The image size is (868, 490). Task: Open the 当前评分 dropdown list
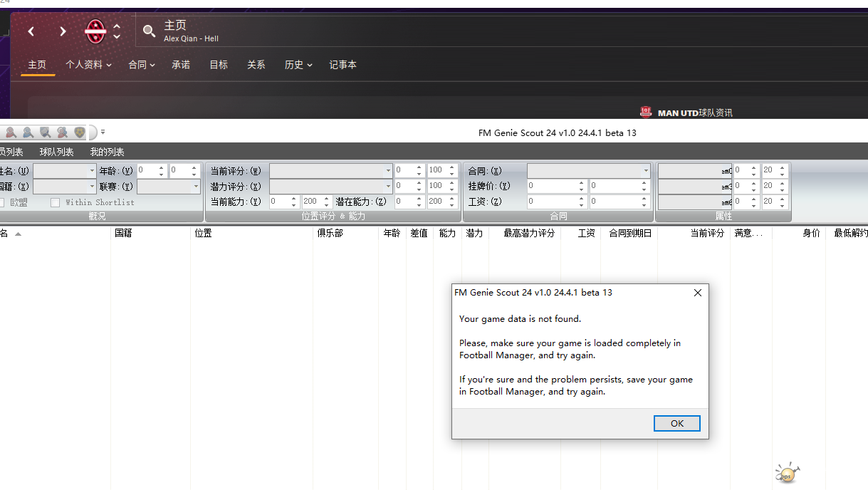(x=388, y=171)
